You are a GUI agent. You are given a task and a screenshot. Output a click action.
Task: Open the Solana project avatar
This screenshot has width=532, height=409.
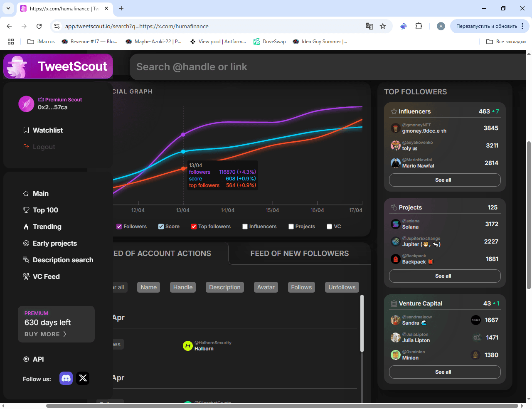395,224
